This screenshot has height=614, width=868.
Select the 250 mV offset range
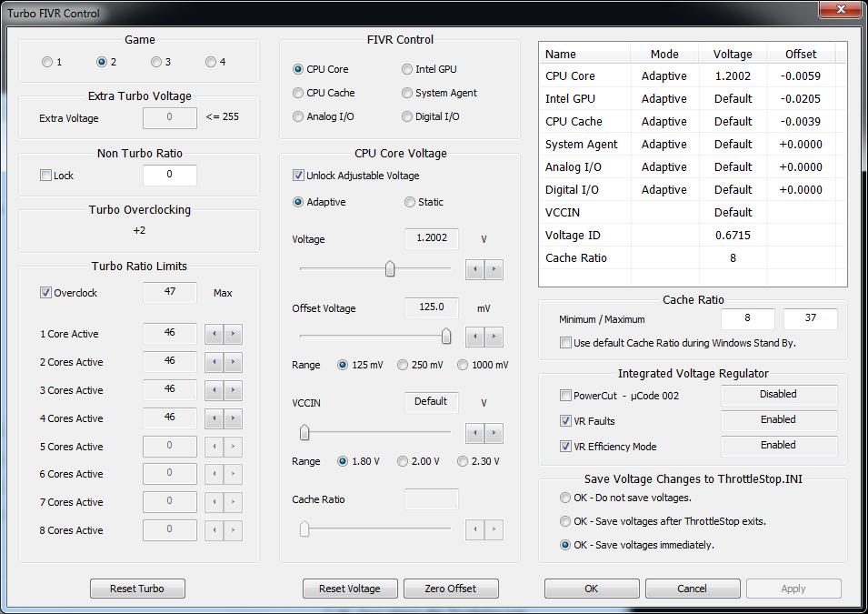(x=404, y=365)
